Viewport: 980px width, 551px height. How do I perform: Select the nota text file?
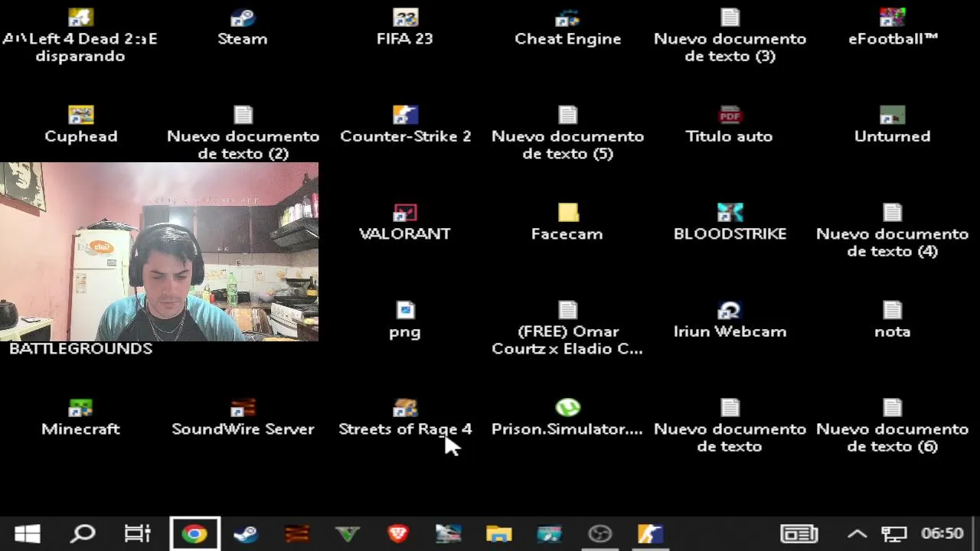893,320
